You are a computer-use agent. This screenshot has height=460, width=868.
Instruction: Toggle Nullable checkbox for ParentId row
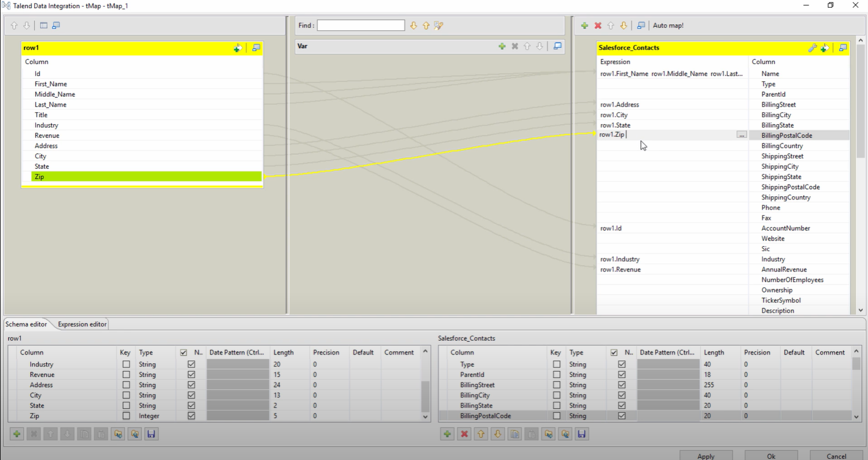click(x=622, y=375)
